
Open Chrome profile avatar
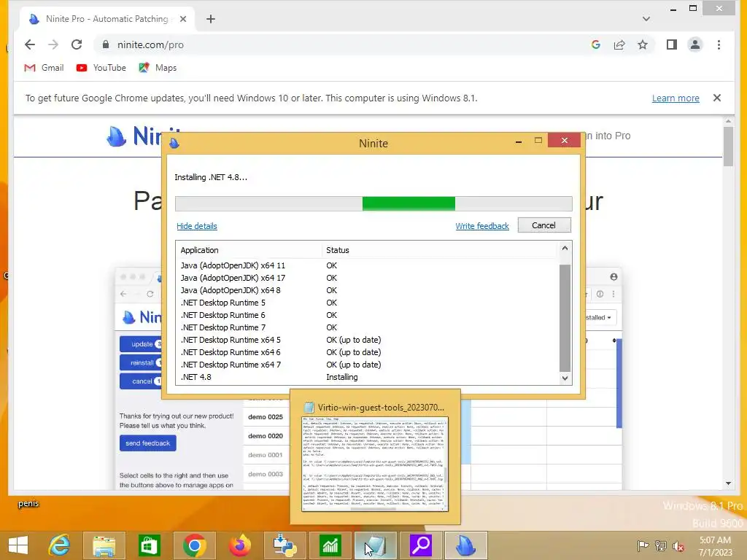(x=695, y=44)
